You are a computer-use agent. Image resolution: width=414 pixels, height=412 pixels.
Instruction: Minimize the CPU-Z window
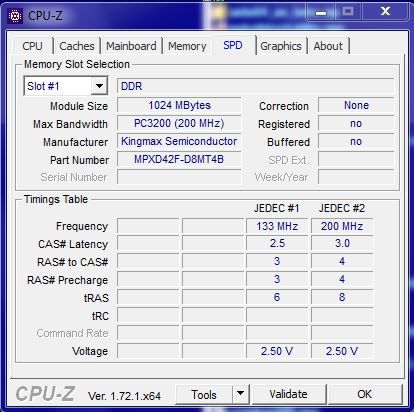[321, 13]
